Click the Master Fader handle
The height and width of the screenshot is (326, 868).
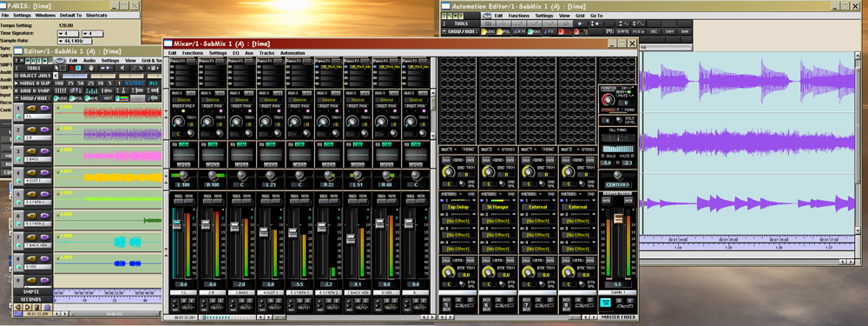click(618, 218)
